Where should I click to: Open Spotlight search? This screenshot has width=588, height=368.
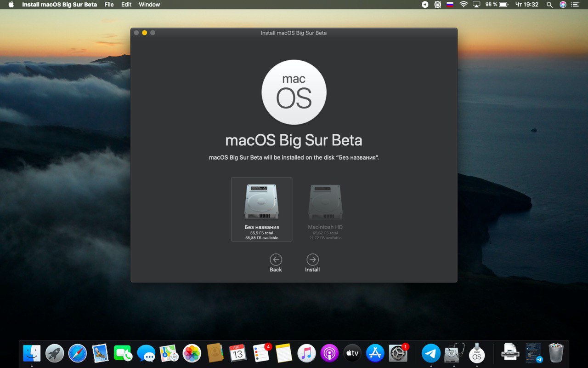click(x=549, y=5)
